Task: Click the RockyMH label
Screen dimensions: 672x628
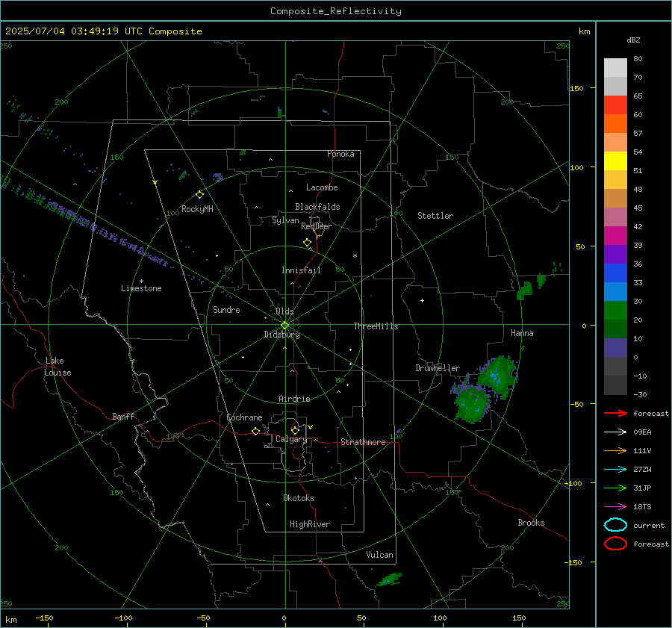Action: click(x=197, y=209)
